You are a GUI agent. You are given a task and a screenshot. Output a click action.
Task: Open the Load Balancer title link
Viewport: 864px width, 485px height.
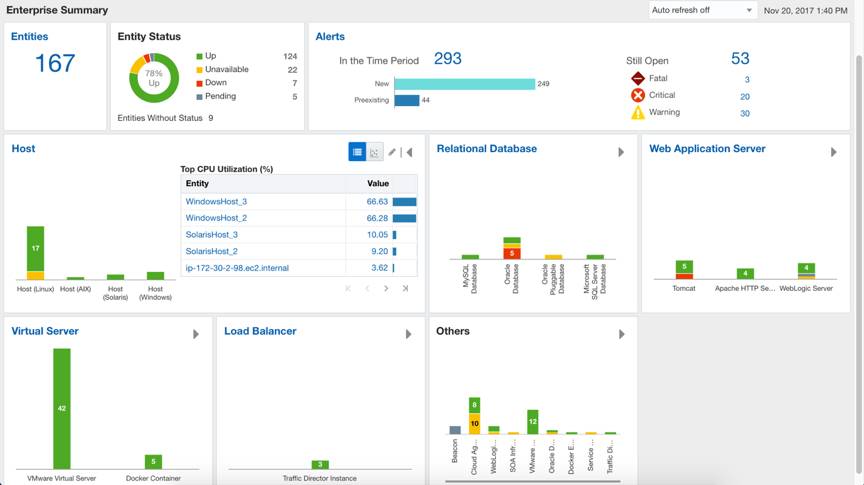click(260, 331)
